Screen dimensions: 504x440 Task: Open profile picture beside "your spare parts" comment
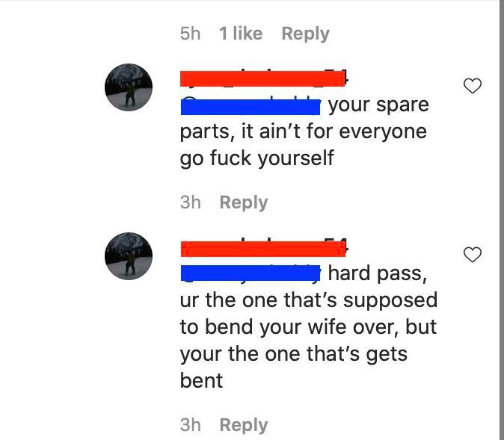tap(129, 87)
